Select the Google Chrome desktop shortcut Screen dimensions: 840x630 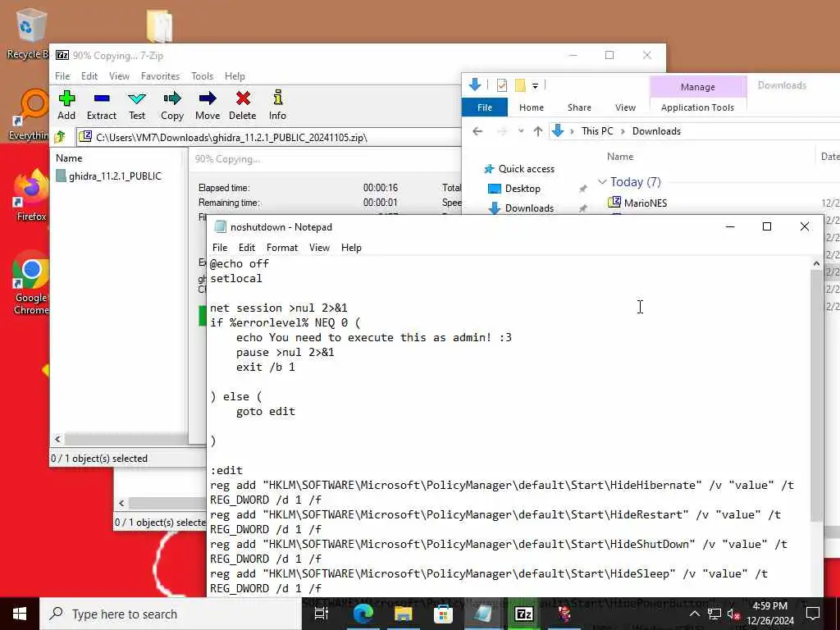click(x=31, y=282)
